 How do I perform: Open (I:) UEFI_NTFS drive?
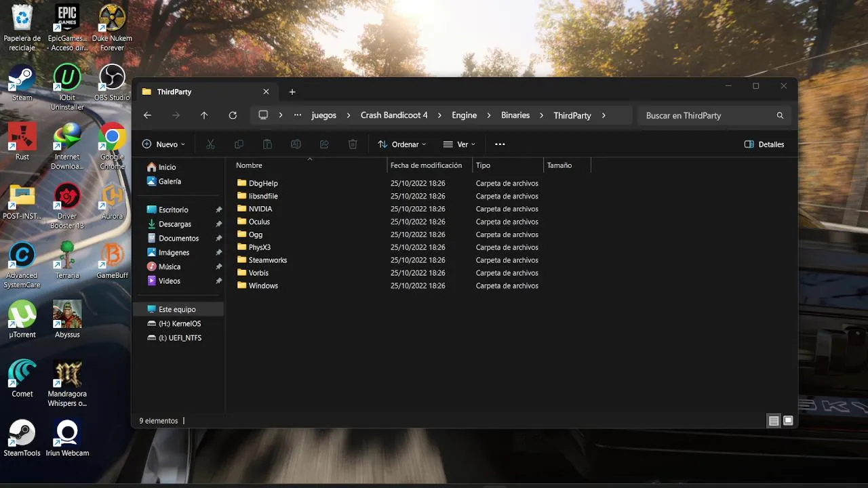[x=179, y=338]
